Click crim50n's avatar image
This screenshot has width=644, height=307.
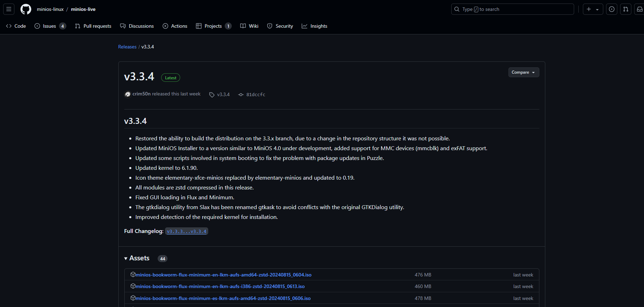[128, 94]
